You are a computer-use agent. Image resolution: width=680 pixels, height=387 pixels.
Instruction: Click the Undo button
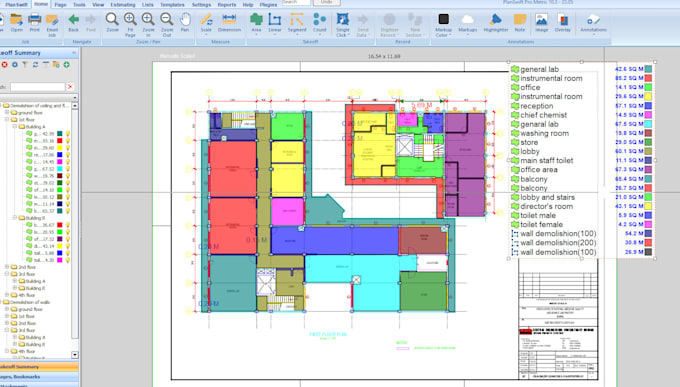tap(327, 2)
